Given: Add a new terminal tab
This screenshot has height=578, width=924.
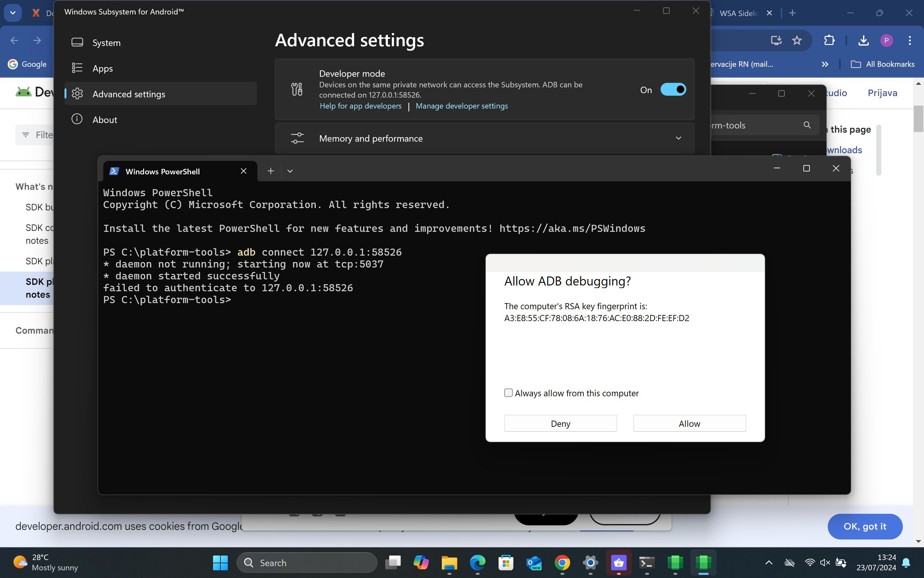Looking at the screenshot, I should point(270,171).
